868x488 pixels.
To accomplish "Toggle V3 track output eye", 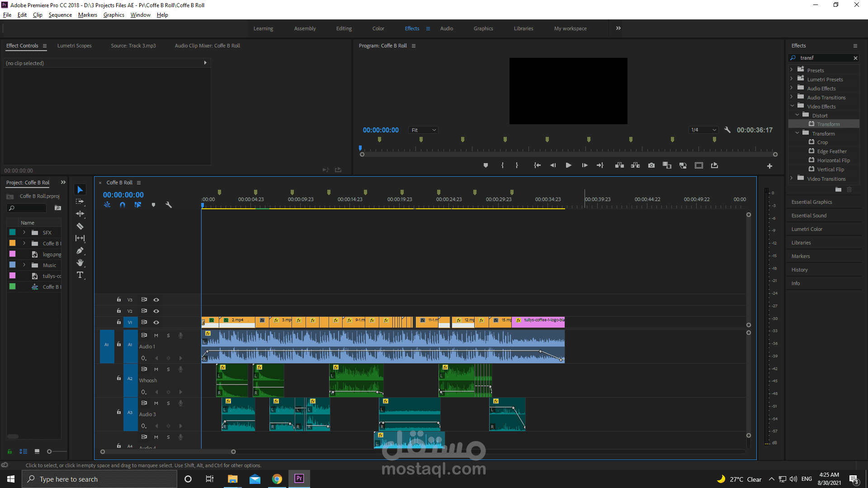I will [x=156, y=300].
